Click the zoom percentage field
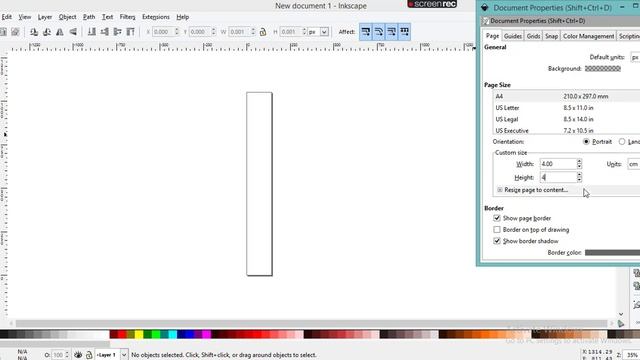 tap(632, 355)
